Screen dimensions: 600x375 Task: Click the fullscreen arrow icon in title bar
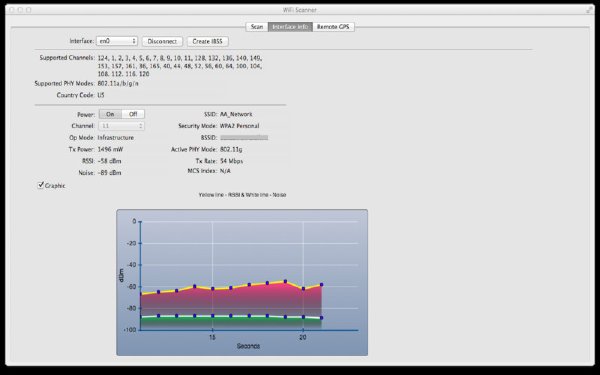589,10
